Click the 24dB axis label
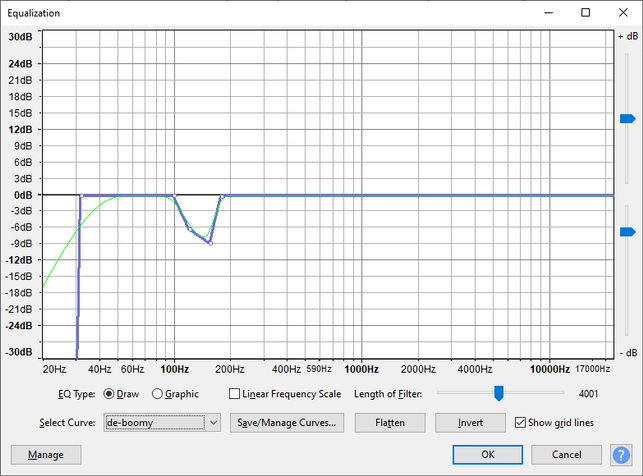 tap(21, 64)
